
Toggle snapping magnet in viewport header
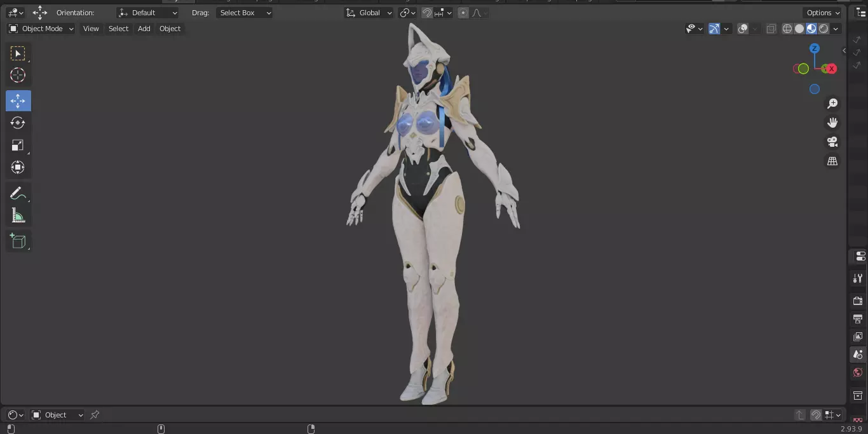pyautogui.click(x=427, y=13)
